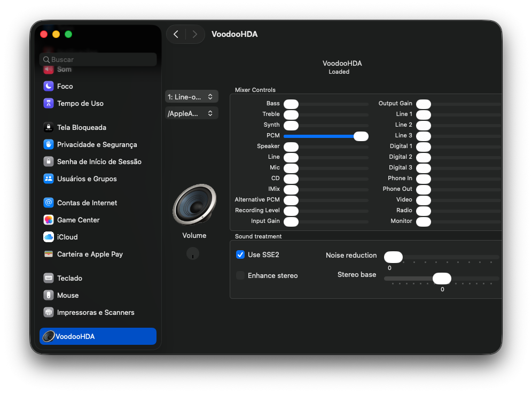Open Foco settings via moon icon
The height and width of the screenshot is (394, 532).
click(49, 86)
